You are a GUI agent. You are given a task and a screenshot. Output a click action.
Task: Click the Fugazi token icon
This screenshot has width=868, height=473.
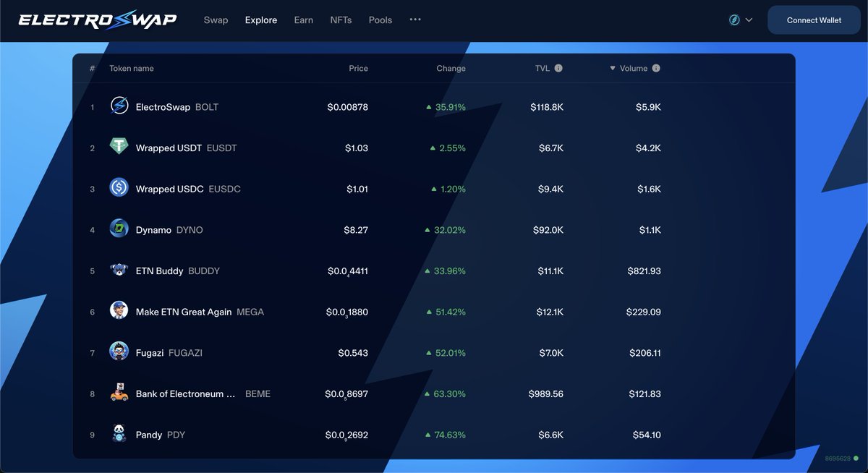[119, 352]
